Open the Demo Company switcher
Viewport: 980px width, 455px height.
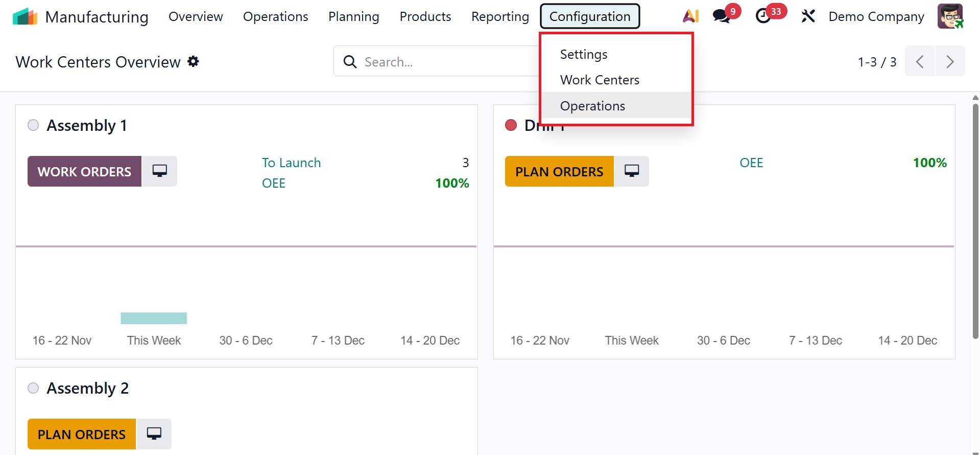876,16
